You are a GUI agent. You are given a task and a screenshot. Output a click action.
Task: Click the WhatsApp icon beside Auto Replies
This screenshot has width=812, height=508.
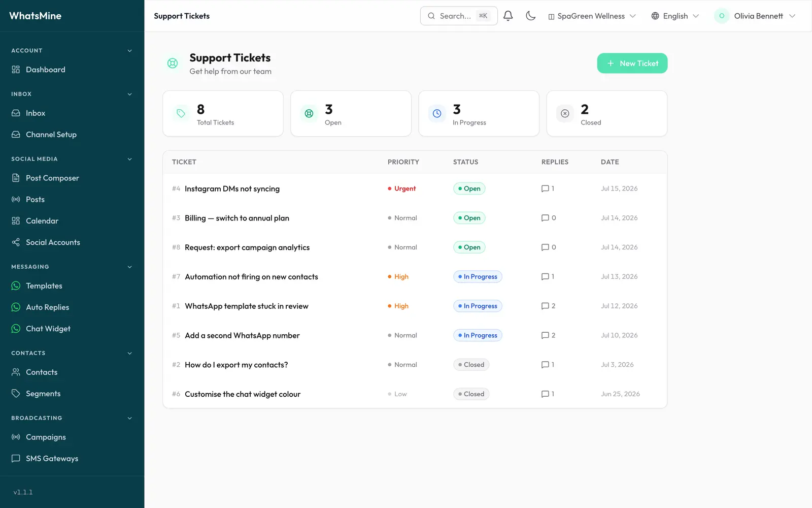click(x=16, y=307)
